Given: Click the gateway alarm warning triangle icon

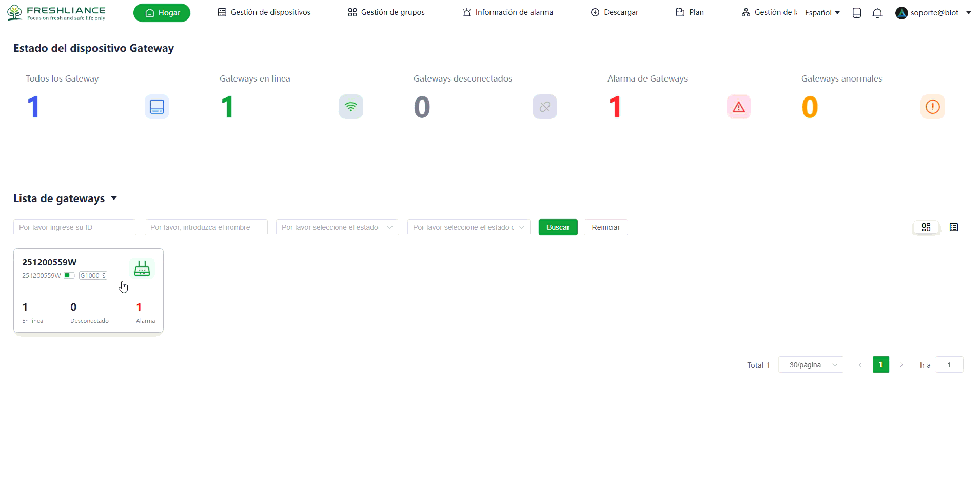Looking at the screenshot, I should click(738, 107).
